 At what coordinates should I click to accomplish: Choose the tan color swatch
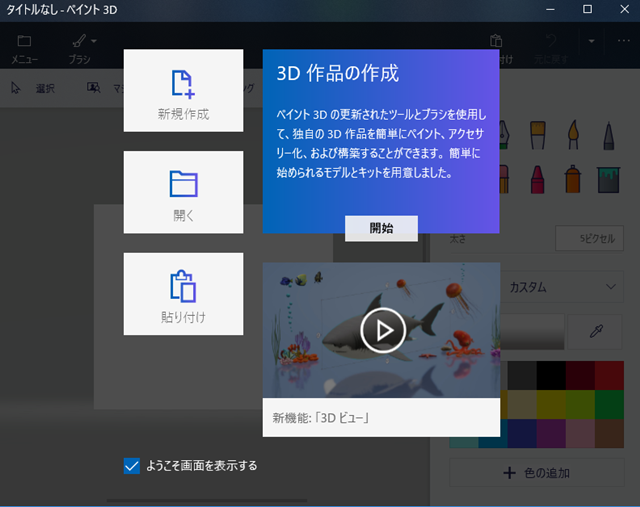[522, 405]
